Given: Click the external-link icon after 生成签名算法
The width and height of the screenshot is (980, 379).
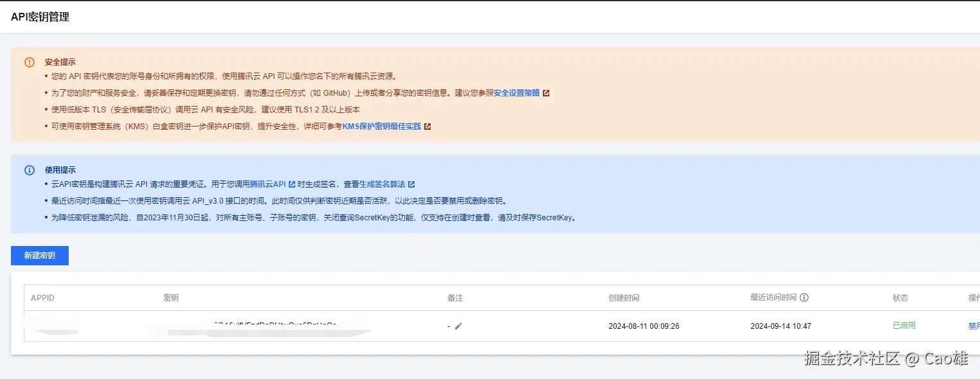Looking at the screenshot, I should [411, 184].
